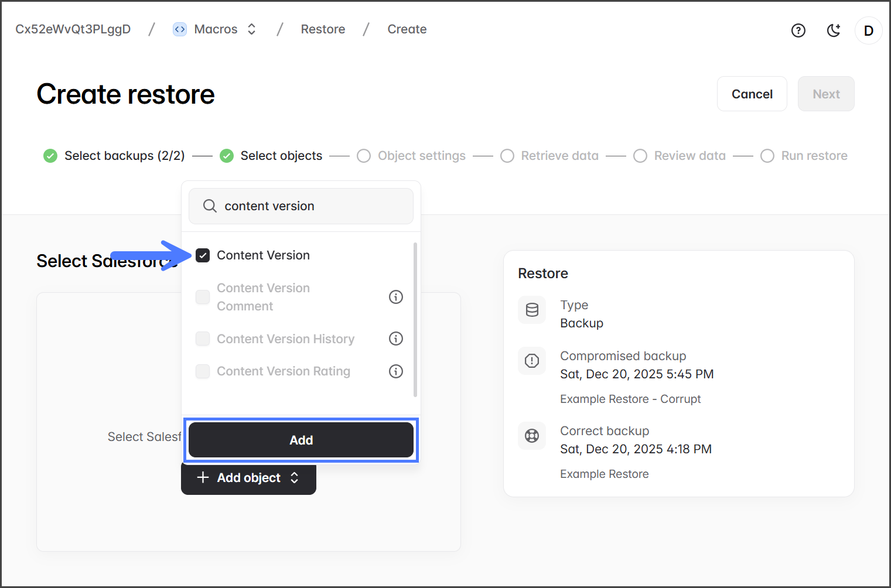Click info icon for Content Version Comment
The height and width of the screenshot is (588, 891).
pos(396,297)
